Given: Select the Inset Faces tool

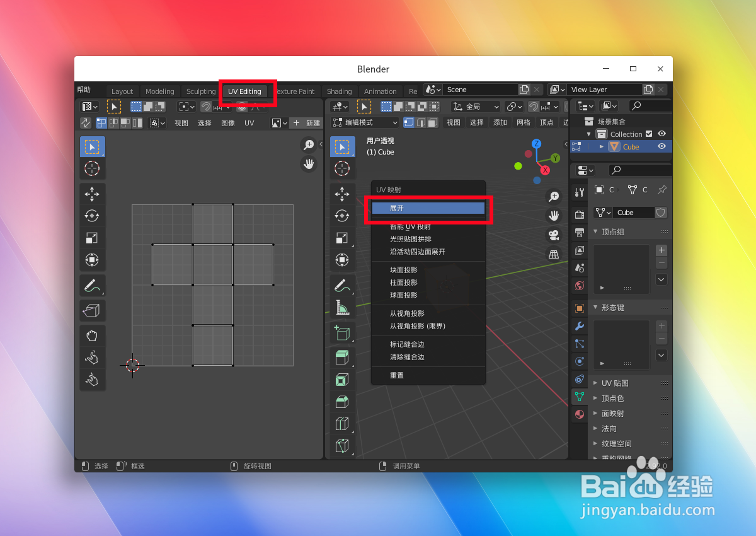Looking at the screenshot, I should coord(342,380).
